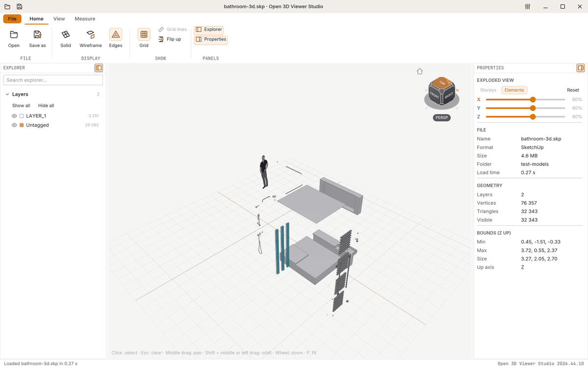This screenshot has height=368, width=588.
Task: Click the Y exploded view slider handle
Action: click(x=533, y=108)
